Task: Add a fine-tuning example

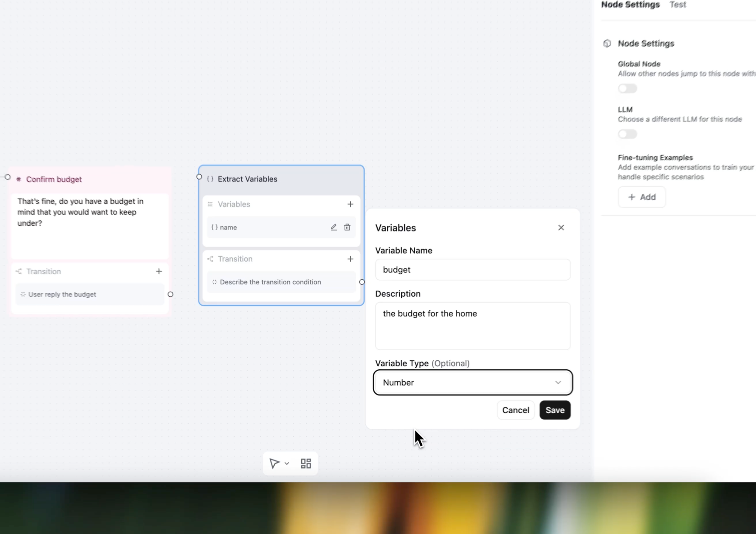Action: [x=641, y=197]
